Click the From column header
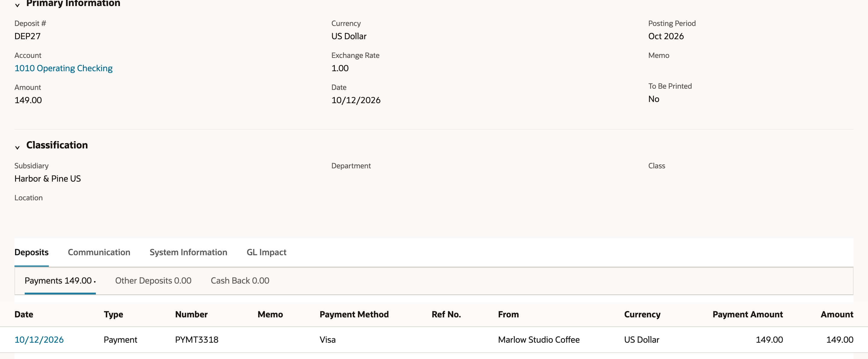This screenshot has height=359, width=868. point(508,314)
